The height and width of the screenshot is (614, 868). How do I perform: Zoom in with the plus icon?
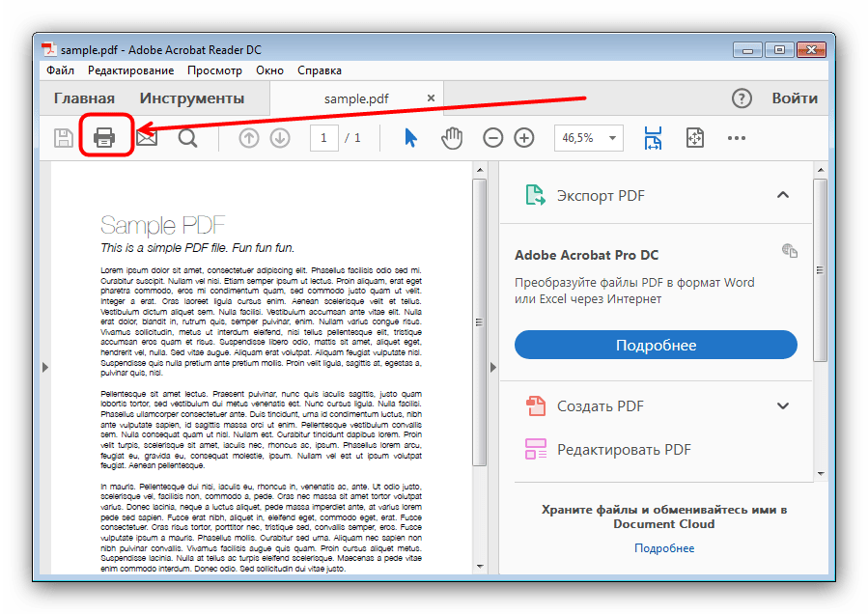[x=524, y=138]
